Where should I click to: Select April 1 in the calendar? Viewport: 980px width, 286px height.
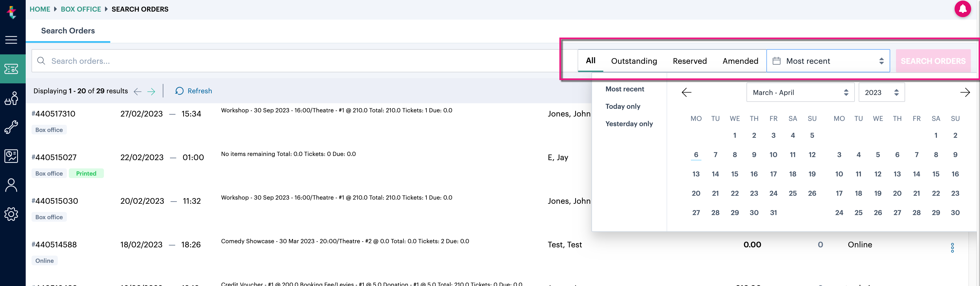click(936, 135)
